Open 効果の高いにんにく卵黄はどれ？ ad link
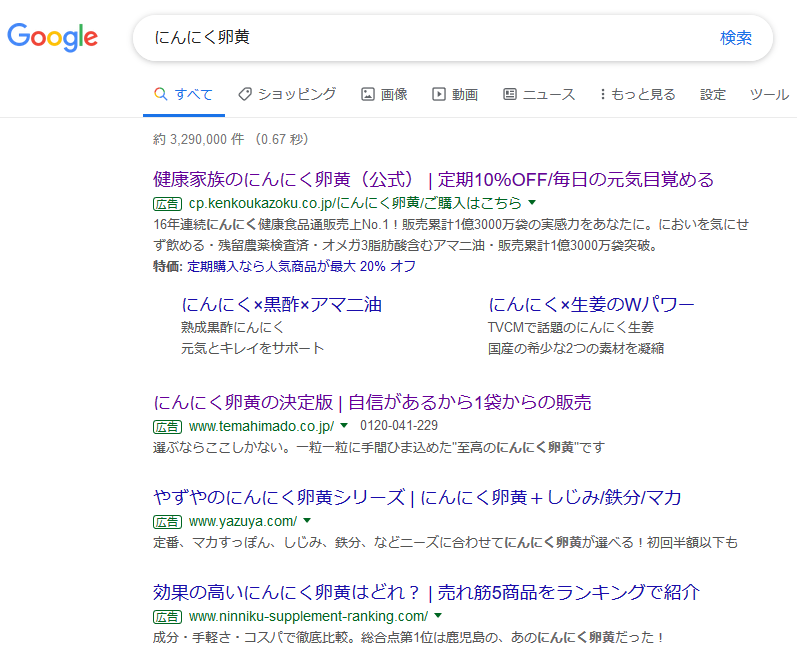 point(426,593)
